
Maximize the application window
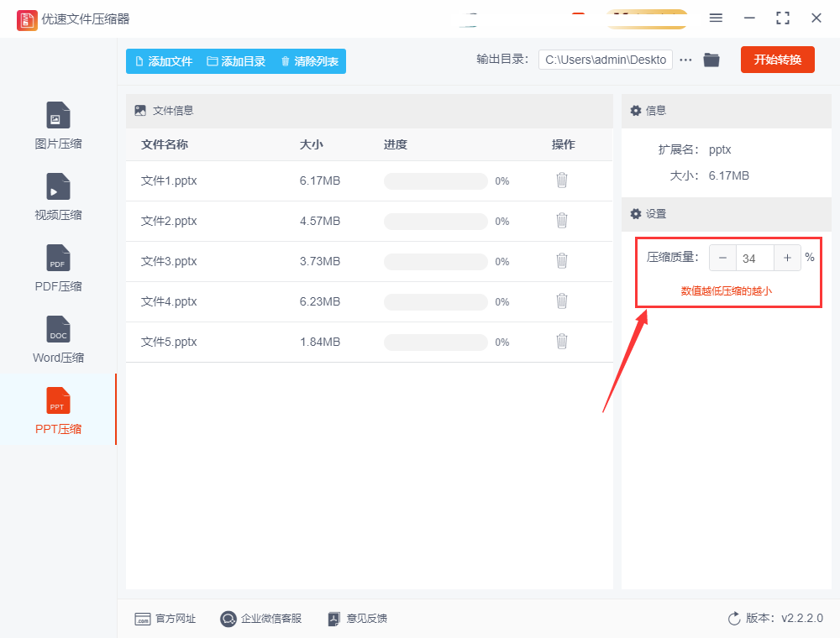(x=783, y=18)
